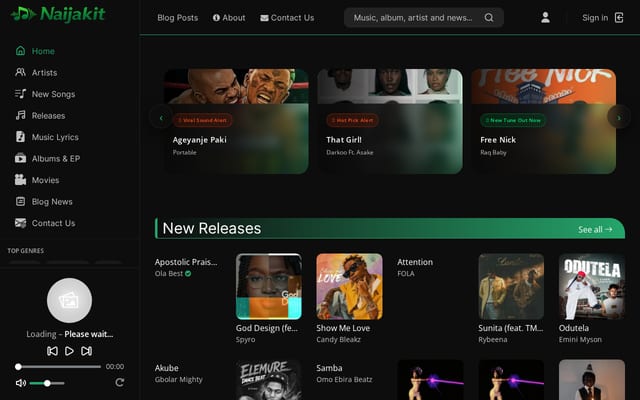Open Elemure Dance Beat cover
This screenshot has height=400, width=640.
click(269, 380)
